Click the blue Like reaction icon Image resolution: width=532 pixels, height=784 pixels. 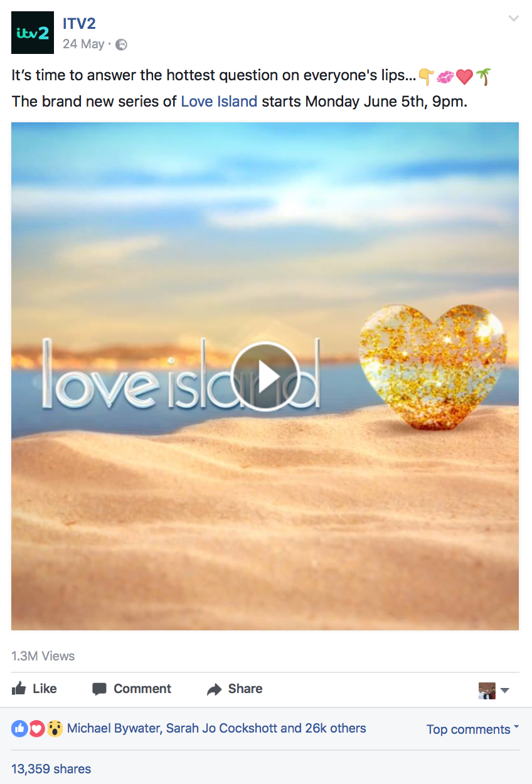[x=19, y=729]
